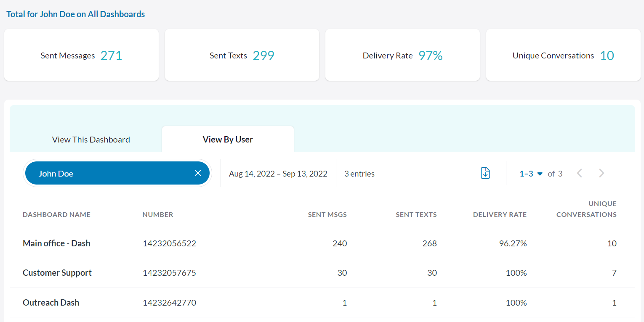The width and height of the screenshot is (644, 322).
Task: Click the Delivery Rate 97% summary card
Action: tap(402, 55)
